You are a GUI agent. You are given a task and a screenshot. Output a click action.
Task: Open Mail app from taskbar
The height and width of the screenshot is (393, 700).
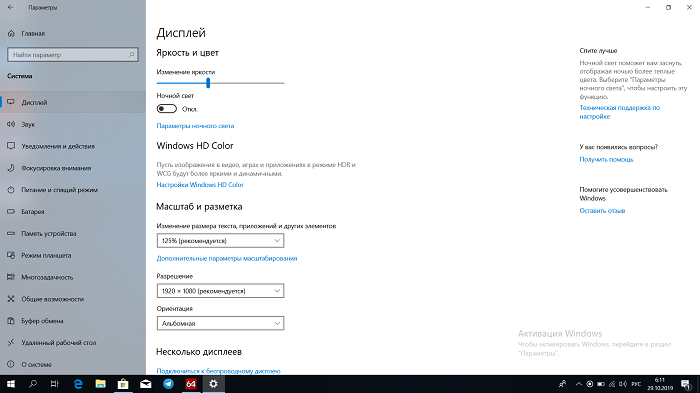(x=146, y=384)
